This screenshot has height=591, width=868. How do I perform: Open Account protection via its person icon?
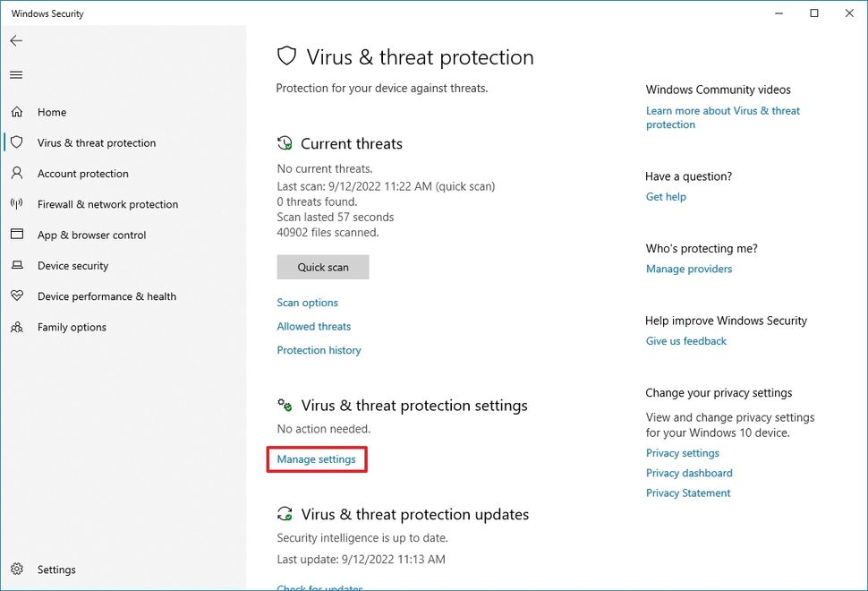pyautogui.click(x=18, y=173)
